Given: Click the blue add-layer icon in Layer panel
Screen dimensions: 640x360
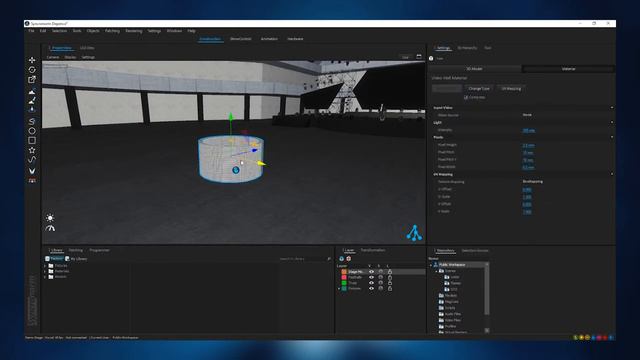Looking at the screenshot, I should click(342, 259).
